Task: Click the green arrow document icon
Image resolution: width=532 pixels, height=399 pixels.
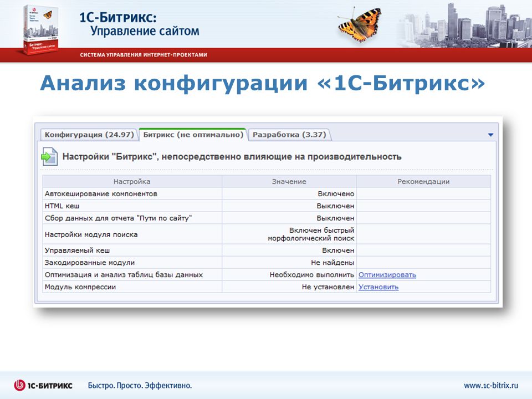Action: coord(49,156)
